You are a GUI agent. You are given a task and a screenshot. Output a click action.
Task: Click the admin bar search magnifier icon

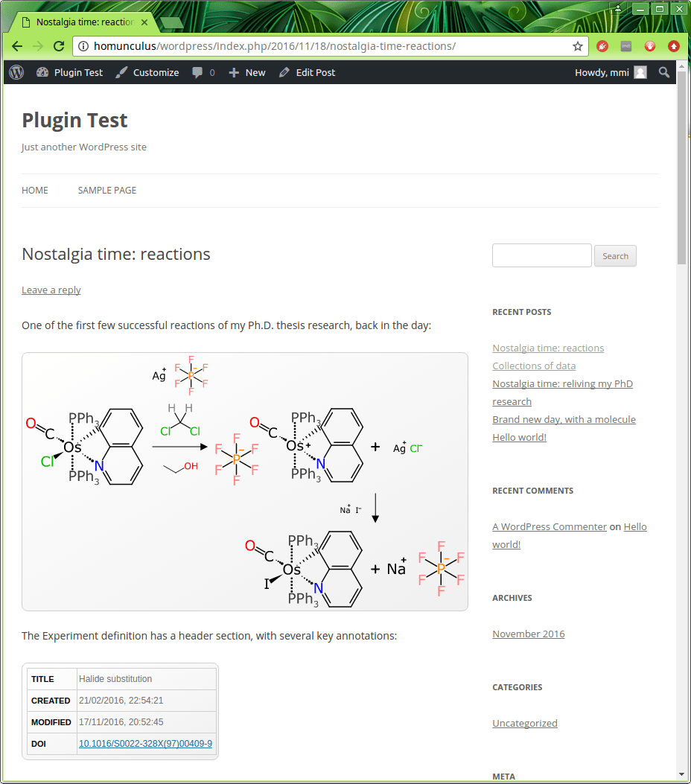point(664,72)
